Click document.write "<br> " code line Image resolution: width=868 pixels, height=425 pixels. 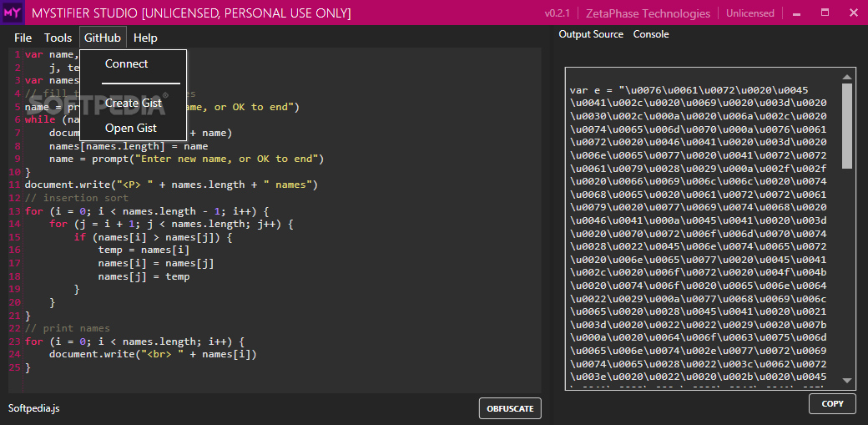[154, 354]
